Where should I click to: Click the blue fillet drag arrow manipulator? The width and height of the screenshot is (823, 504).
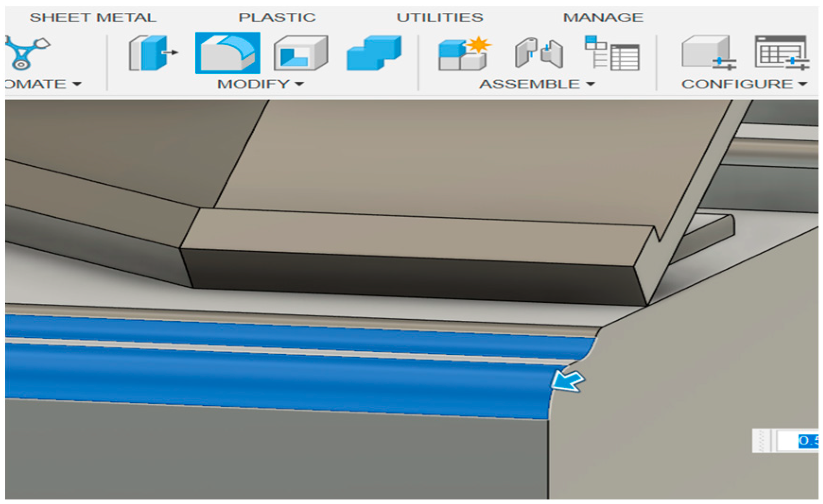(568, 381)
